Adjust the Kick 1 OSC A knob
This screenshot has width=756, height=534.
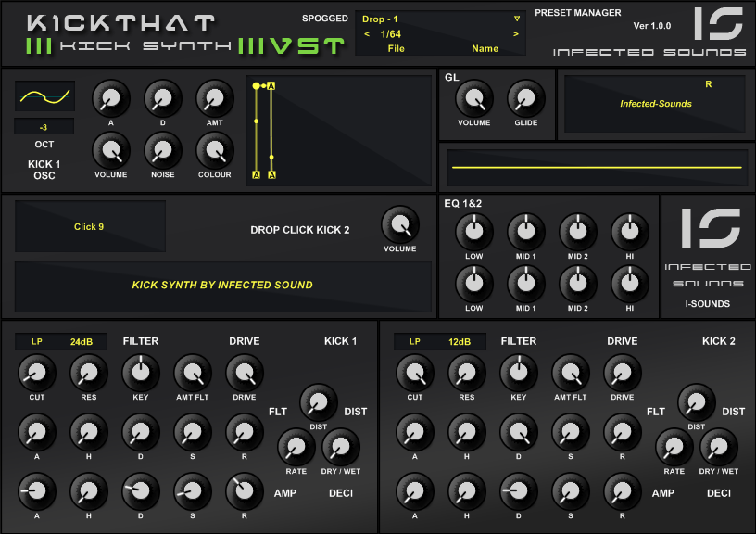pos(111,99)
